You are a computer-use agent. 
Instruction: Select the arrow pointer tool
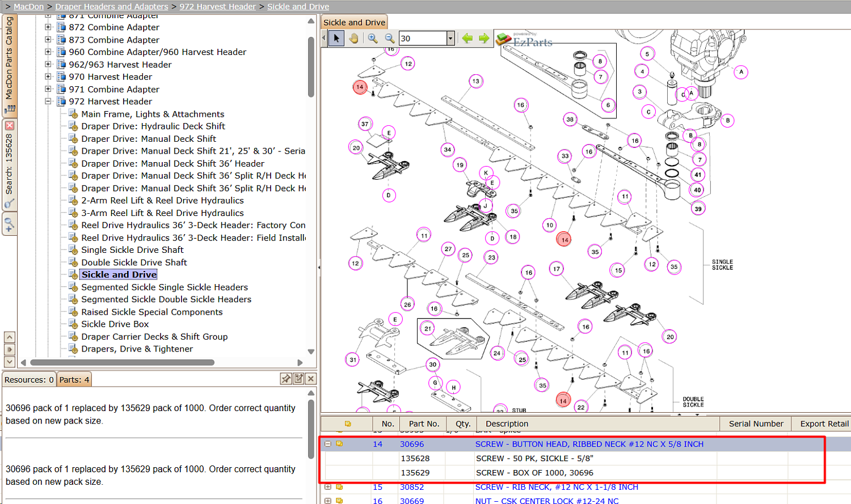tap(336, 38)
